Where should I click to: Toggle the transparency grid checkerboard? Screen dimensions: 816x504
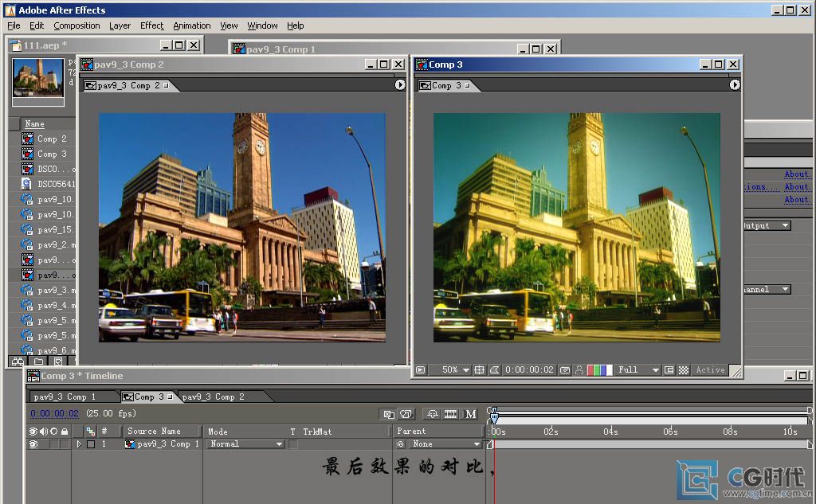[683, 369]
